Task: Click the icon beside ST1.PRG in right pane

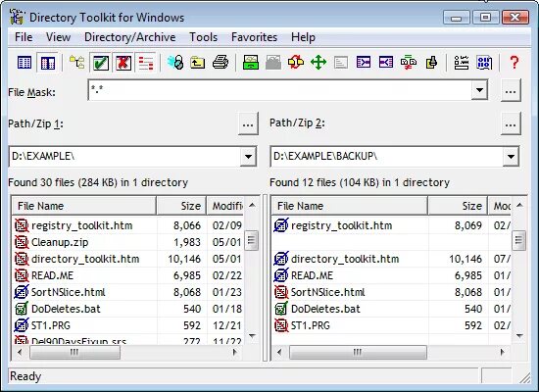Action: [x=281, y=325]
